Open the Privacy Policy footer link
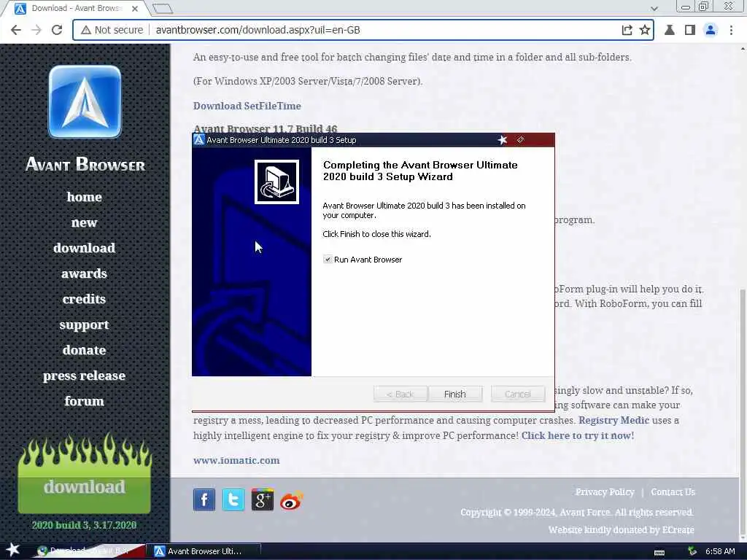747x560 pixels. [605, 492]
